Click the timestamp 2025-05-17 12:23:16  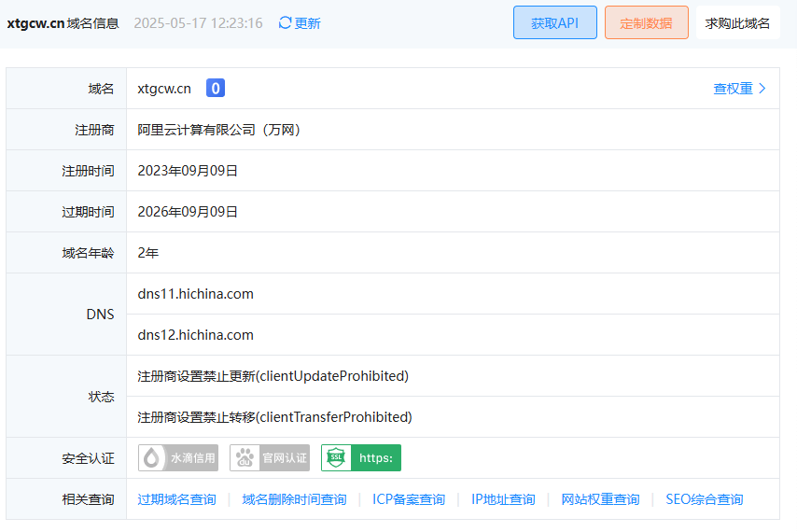tap(198, 23)
